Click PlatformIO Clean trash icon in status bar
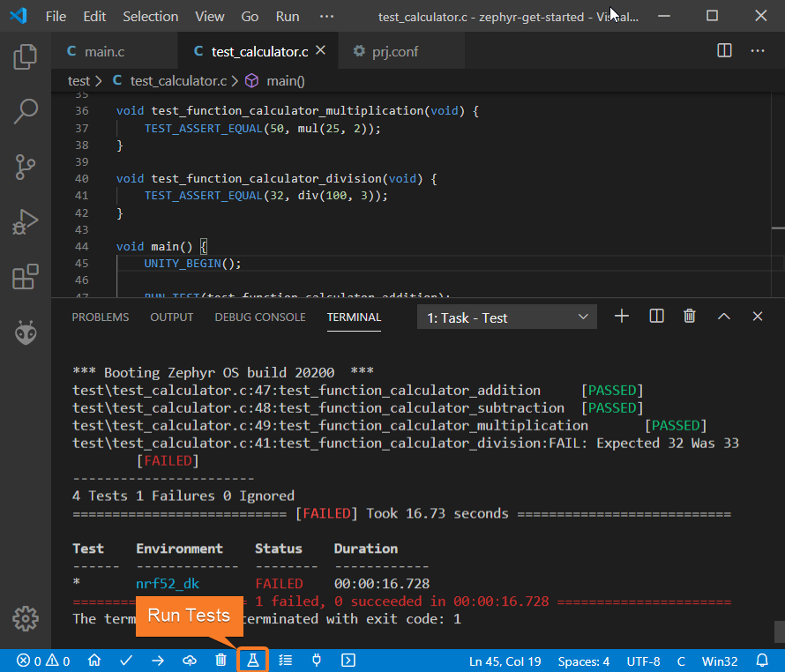 221,661
